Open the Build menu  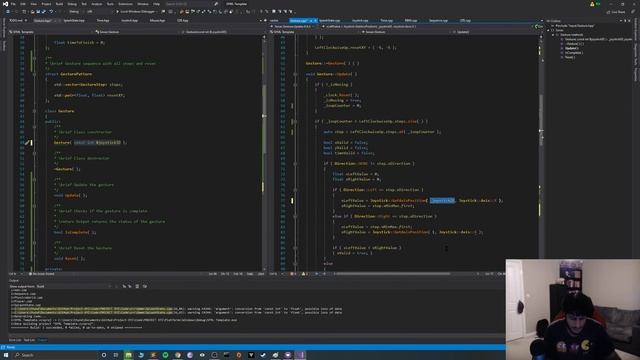click(60, 4)
